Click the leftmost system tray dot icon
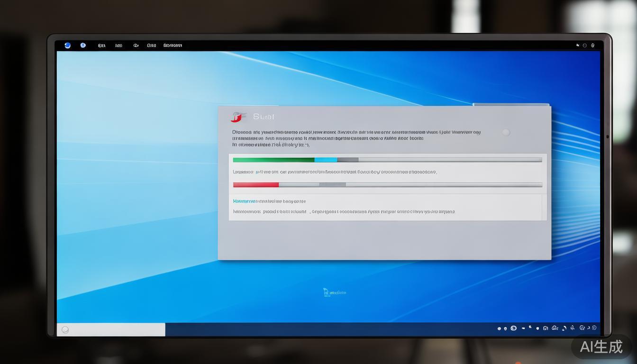 coord(499,328)
